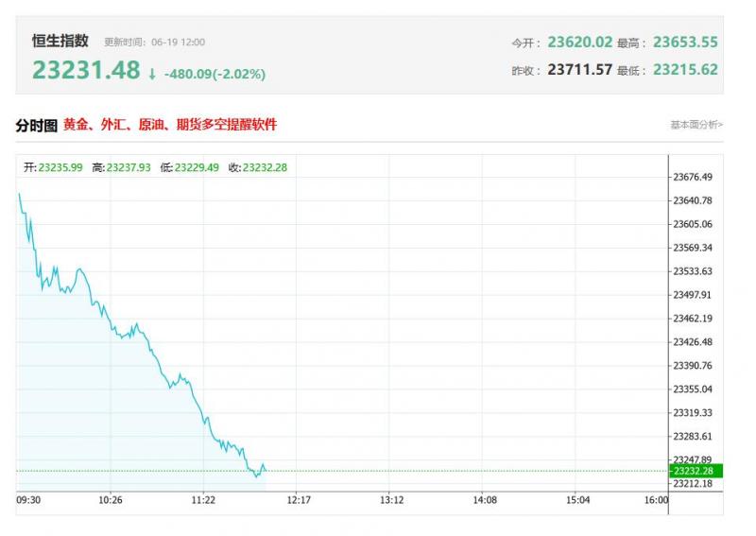Click y-axis label 23283.61
This screenshot has height=536, width=756.
[693, 437]
